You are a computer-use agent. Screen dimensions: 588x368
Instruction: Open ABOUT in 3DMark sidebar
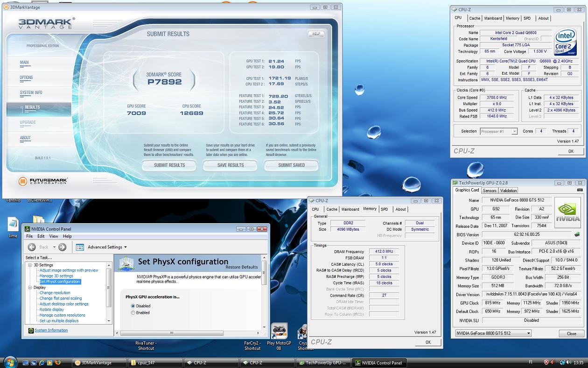[x=25, y=138]
